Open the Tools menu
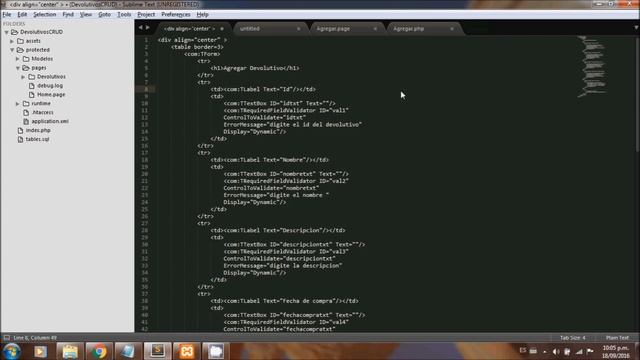This screenshot has width=640, height=360. coord(124,14)
